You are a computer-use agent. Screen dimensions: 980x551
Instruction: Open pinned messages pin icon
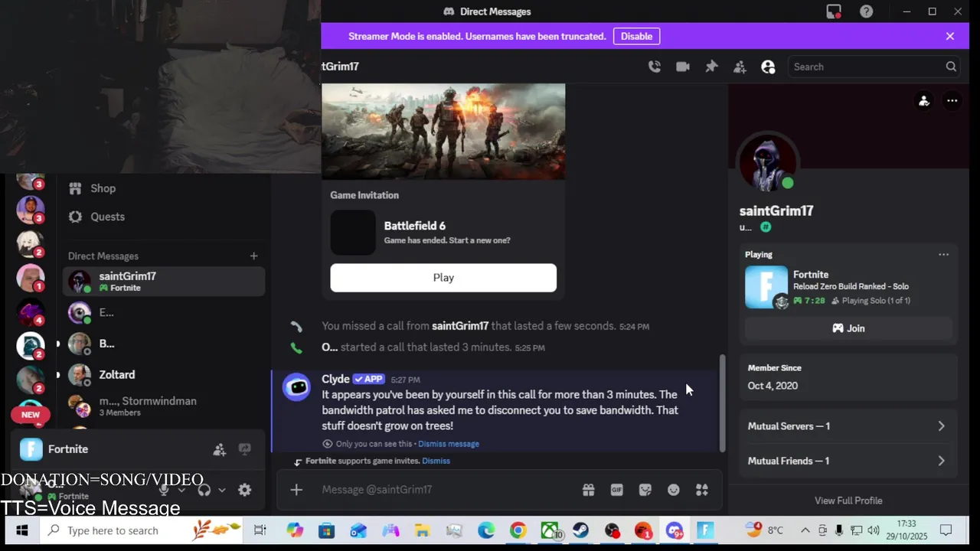tap(711, 67)
